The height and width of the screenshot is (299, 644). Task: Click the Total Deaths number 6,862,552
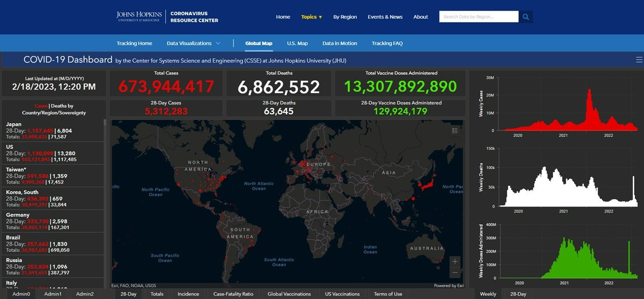tap(279, 87)
